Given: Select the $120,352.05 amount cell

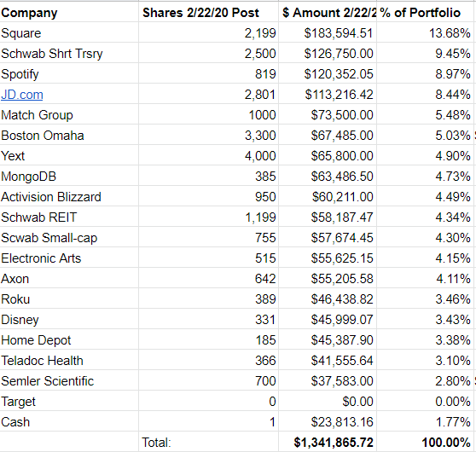Looking at the screenshot, I should [328, 73].
